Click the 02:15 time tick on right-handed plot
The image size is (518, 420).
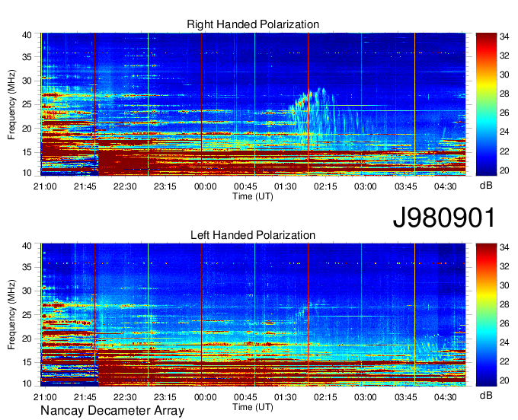coord(325,186)
